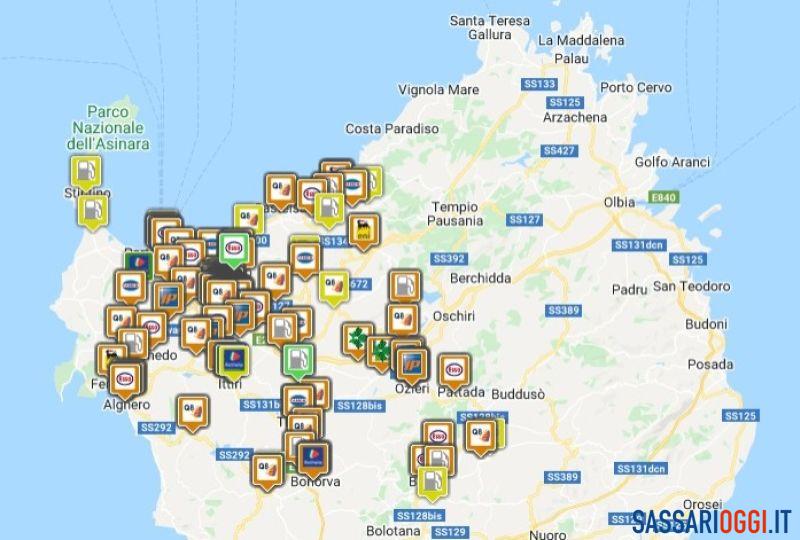Select the Vignola Mare label

tap(438, 90)
